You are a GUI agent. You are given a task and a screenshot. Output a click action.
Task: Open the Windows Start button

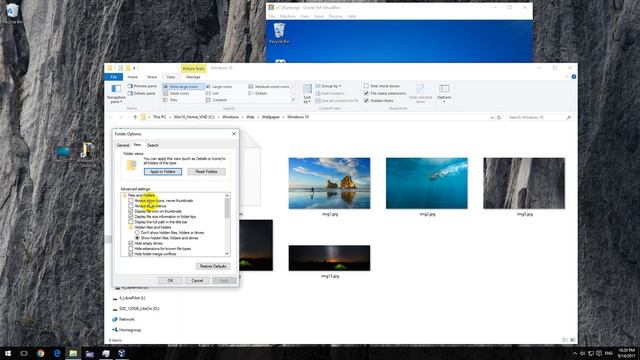coord(8,353)
